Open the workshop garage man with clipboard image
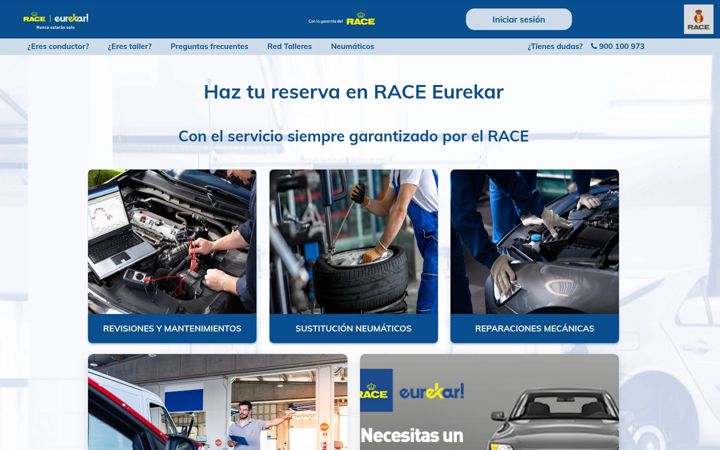Screen dimensions: 720x450 (x=218, y=402)
